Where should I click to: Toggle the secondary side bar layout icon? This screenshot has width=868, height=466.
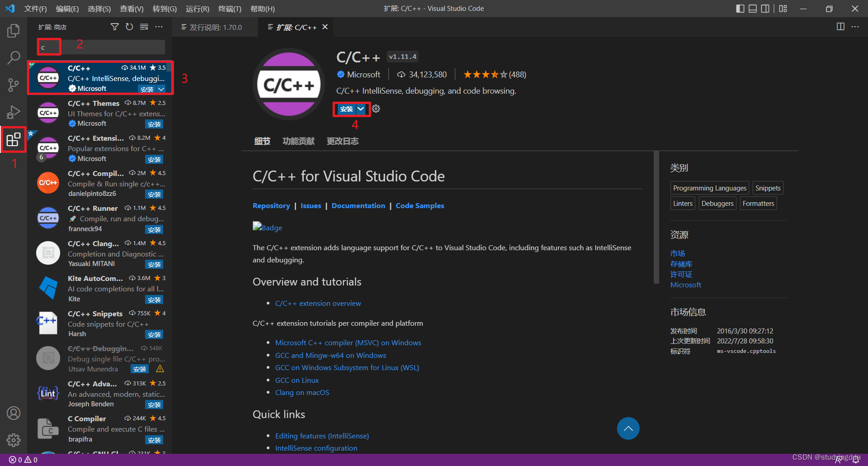coord(765,9)
